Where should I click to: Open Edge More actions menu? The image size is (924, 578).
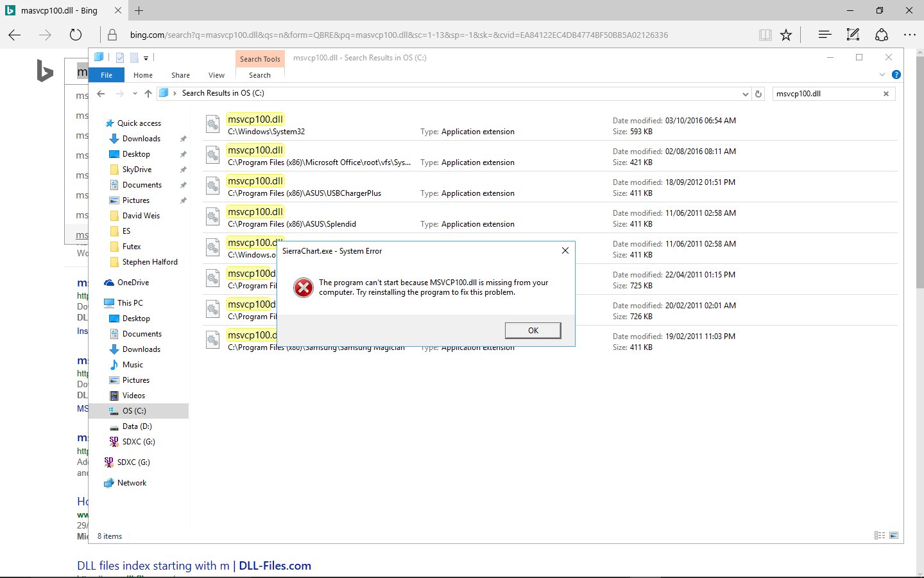[910, 35]
